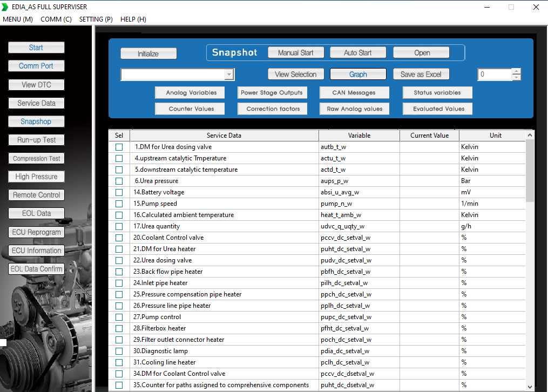Select the Snapshop sidebar button

36,121
